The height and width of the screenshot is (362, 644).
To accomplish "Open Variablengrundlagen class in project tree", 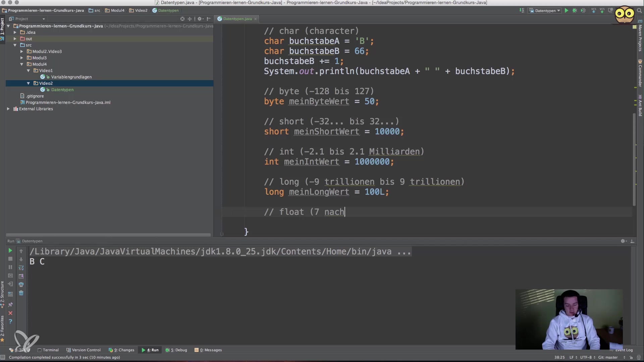I will tap(71, 77).
